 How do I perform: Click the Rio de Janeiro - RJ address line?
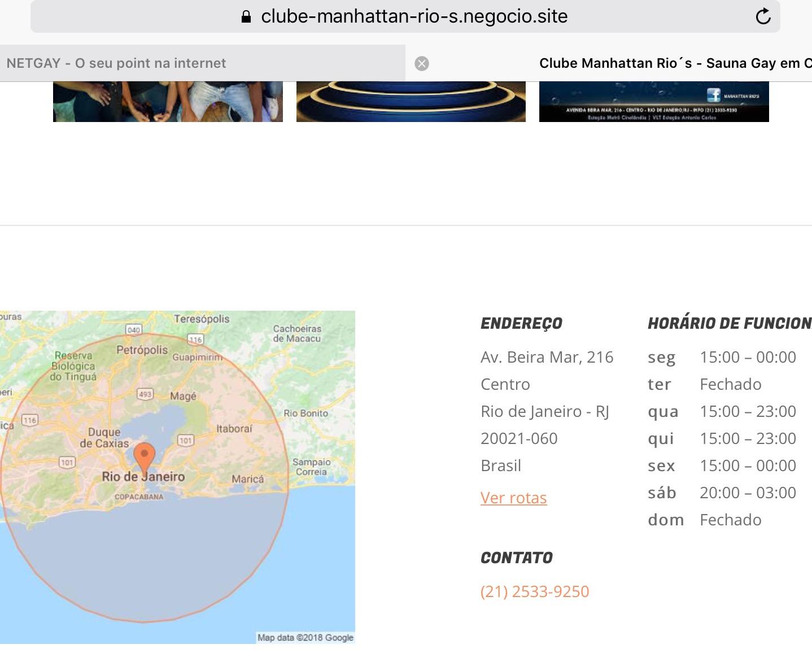pos(544,411)
